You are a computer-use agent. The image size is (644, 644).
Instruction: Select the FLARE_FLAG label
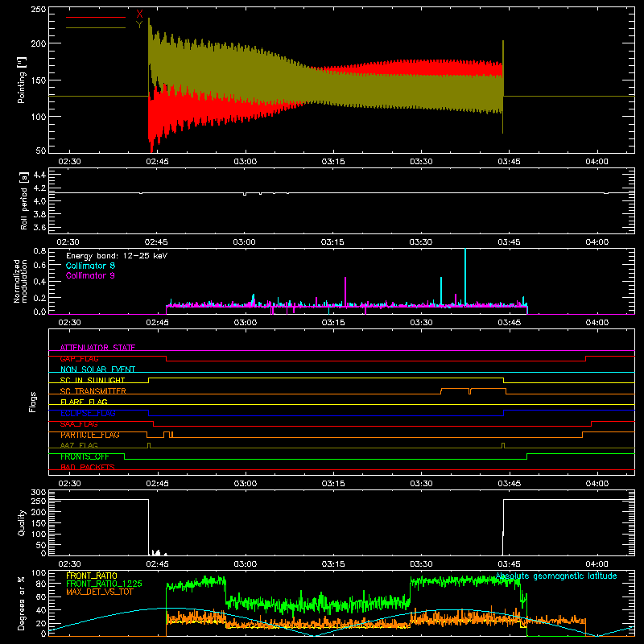[84, 402]
